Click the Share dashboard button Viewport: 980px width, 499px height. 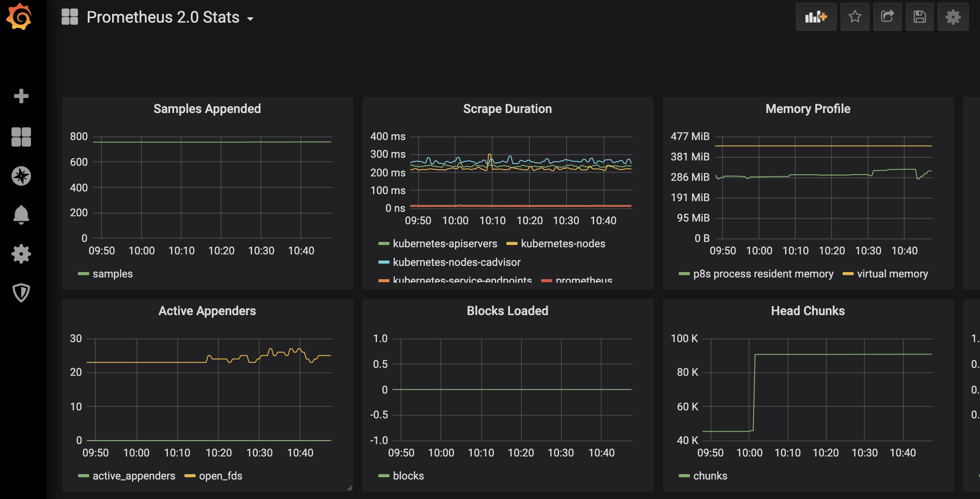(x=887, y=17)
